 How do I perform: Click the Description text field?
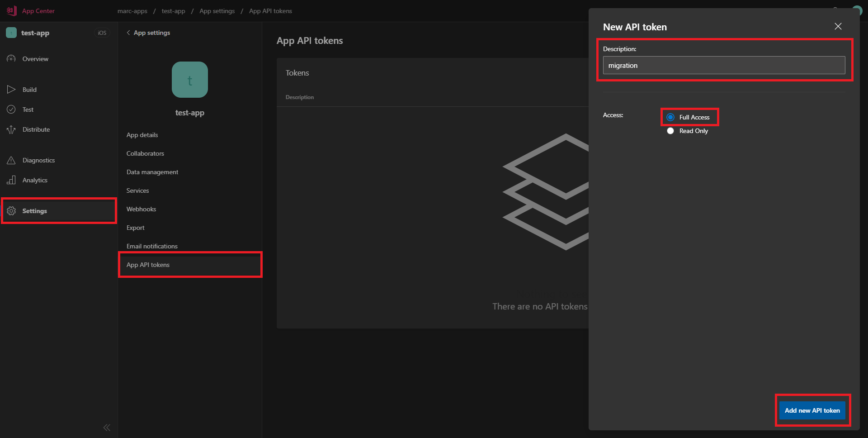pos(723,65)
